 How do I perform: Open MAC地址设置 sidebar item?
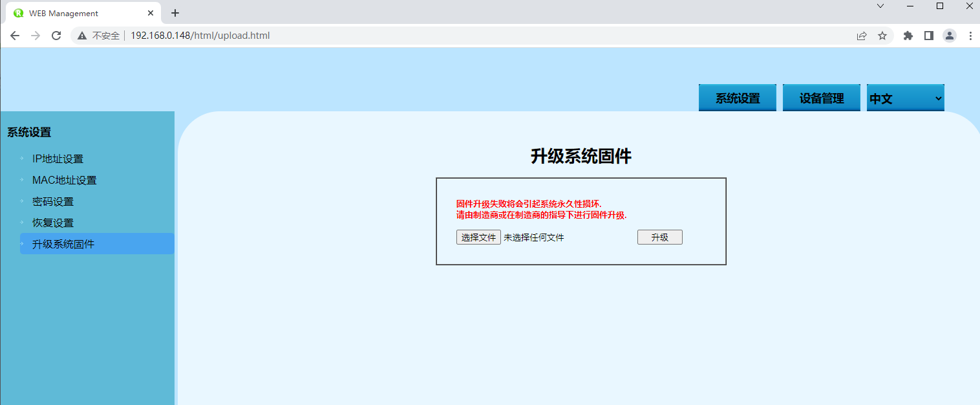[64, 180]
